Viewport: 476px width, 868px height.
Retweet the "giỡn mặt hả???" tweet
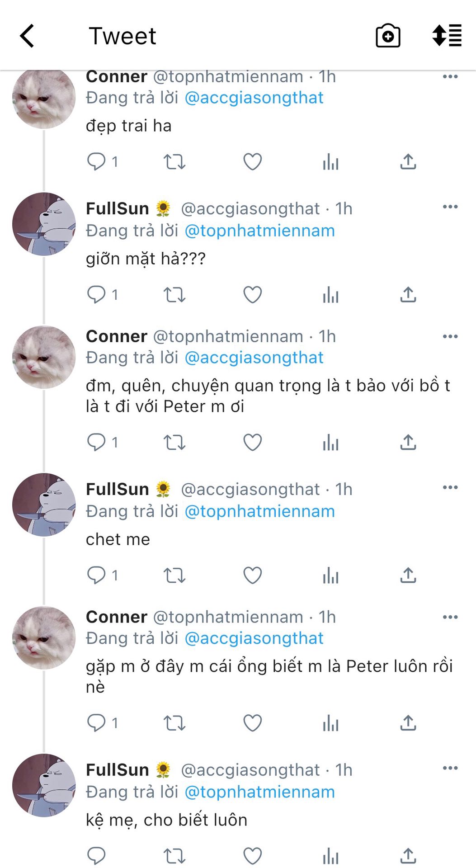[174, 295]
